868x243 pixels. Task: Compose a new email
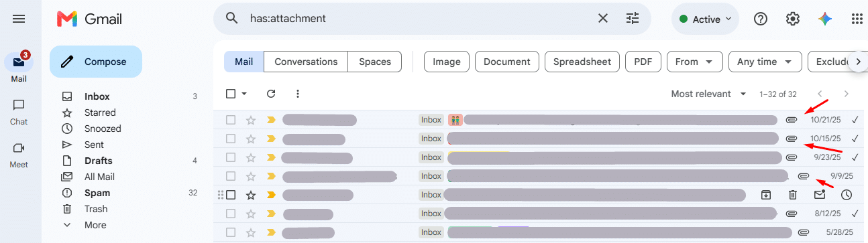point(96,62)
